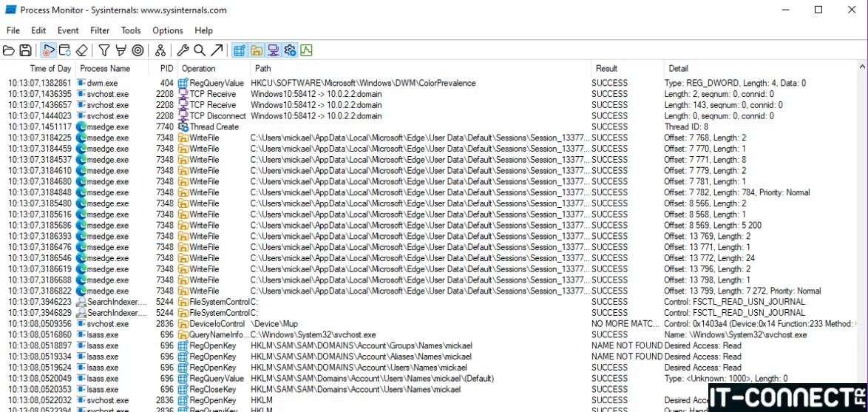This screenshot has width=868, height=412.
Task: Click the Find magnifier icon
Action: (x=200, y=50)
